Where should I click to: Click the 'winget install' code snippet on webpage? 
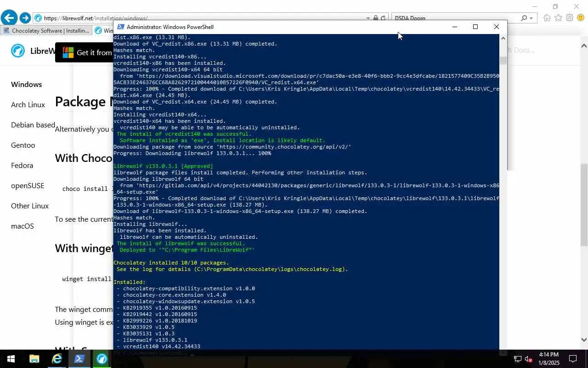click(87, 279)
